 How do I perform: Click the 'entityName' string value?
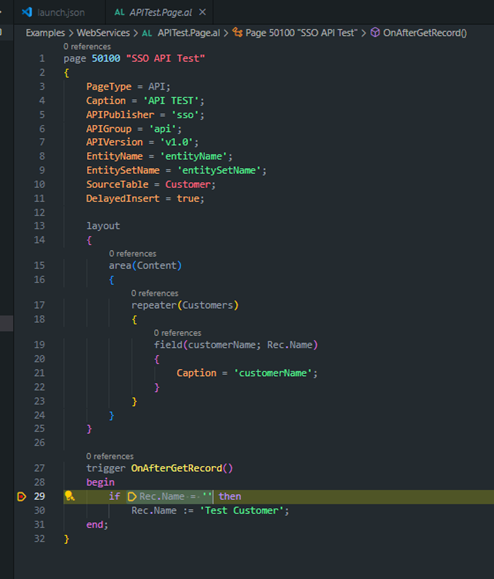pyautogui.click(x=194, y=156)
